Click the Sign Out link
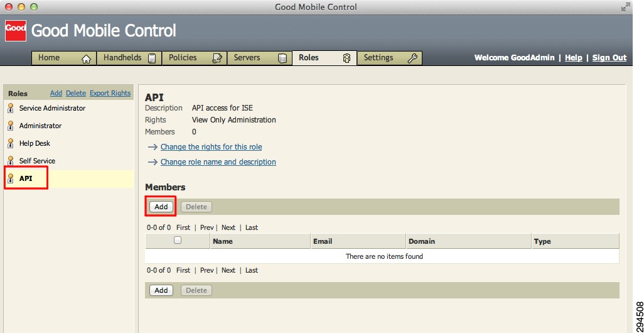Viewport: 644px width, 333px height. click(x=609, y=58)
